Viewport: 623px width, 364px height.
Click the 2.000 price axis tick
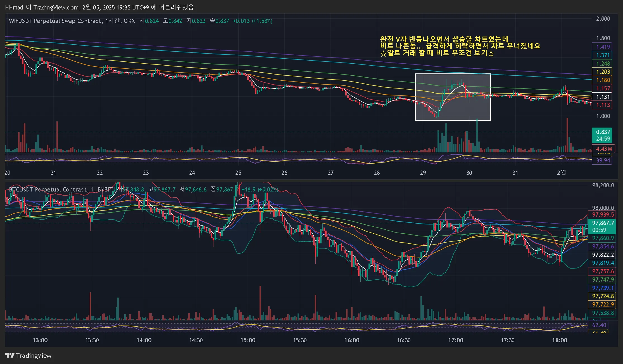(603, 19)
